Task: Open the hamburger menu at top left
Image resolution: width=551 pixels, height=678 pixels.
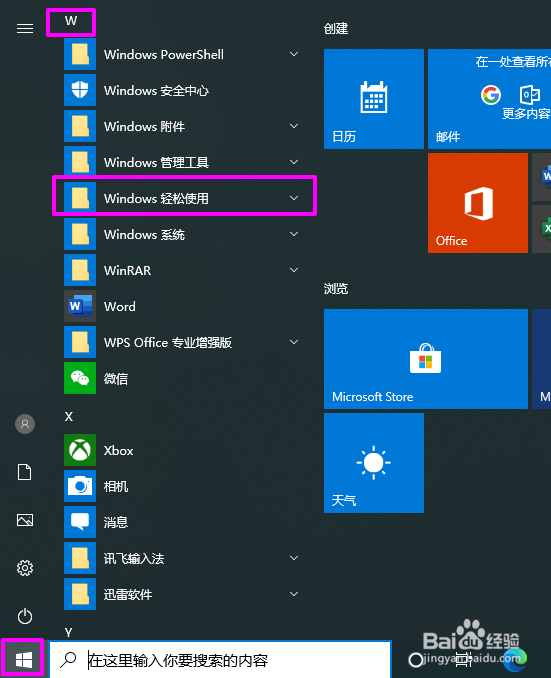Action: pyautogui.click(x=25, y=29)
